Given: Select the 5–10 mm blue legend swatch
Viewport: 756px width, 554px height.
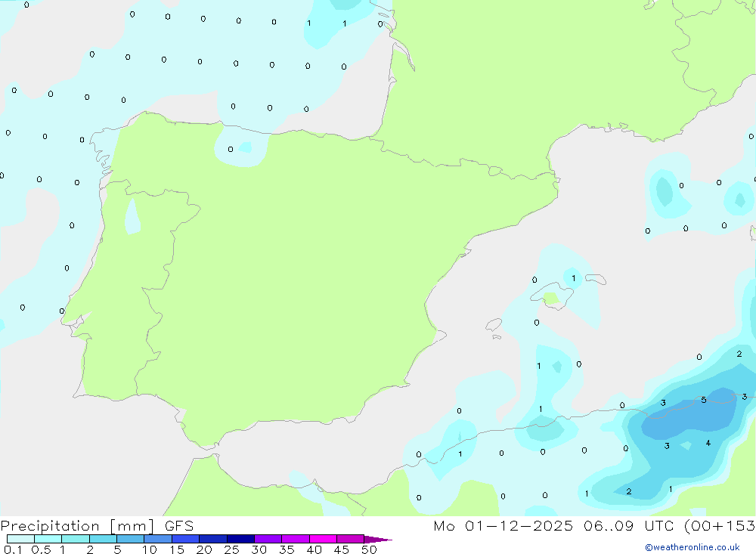Looking at the screenshot, I should click(x=131, y=539).
